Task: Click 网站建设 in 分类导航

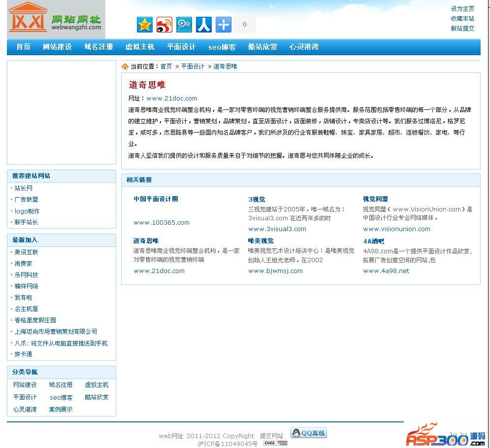Action: click(x=25, y=384)
